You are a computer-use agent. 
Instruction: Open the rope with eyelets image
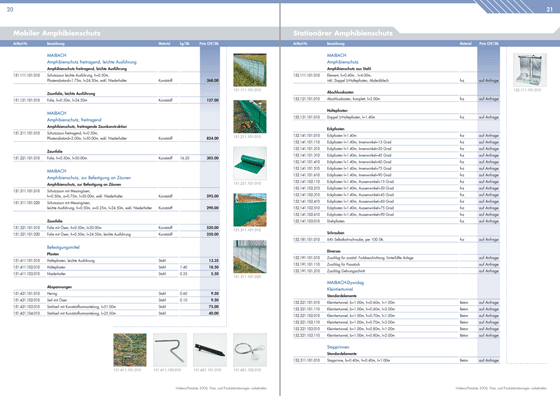click(250, 350)
